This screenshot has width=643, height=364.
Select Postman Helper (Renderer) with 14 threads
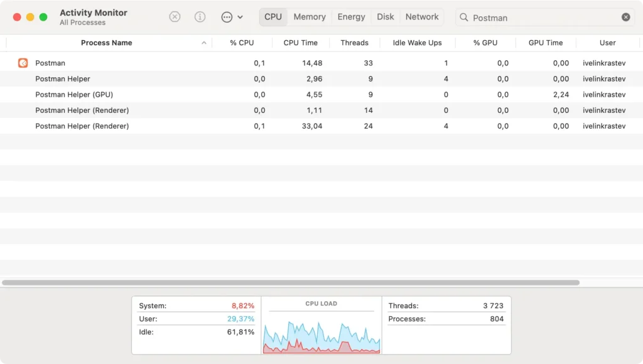tap(321, 110)
